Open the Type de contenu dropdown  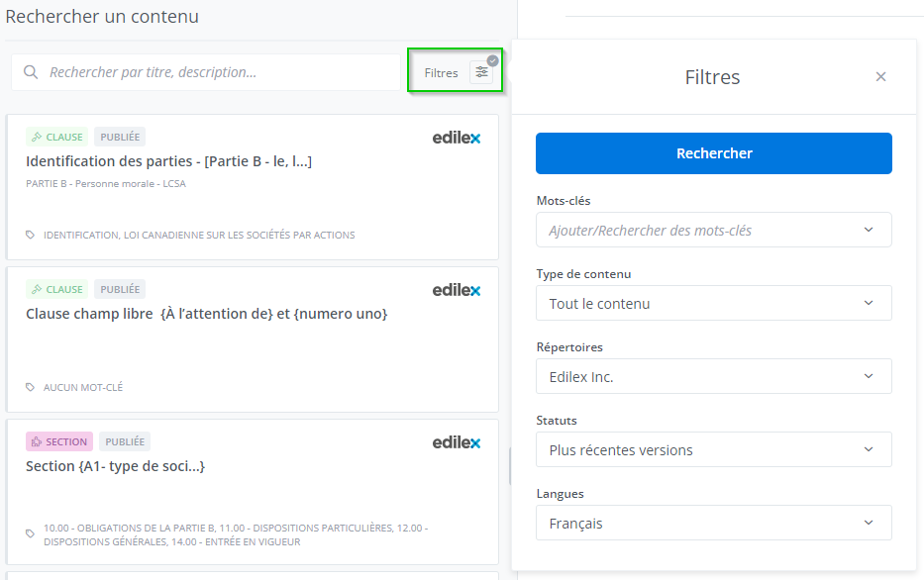coord(713,304)
